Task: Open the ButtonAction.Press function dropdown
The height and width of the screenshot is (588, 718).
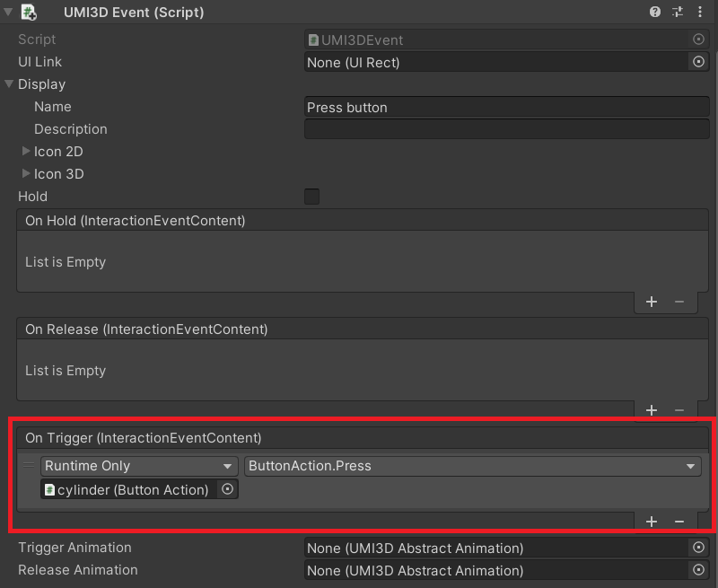Action: (x=473, y=466)
